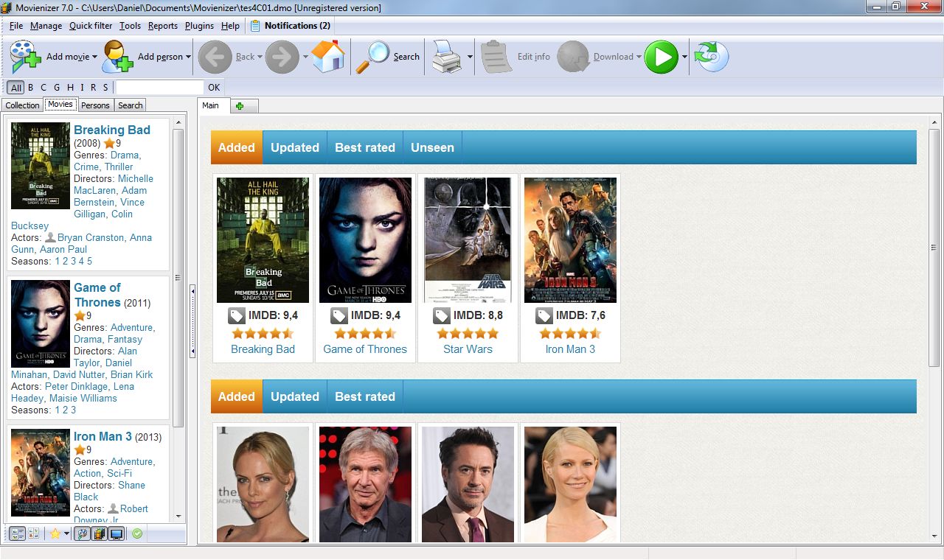The image size is (944, 560).
Task: Open the printer dropdown arrow
Action: click(470, 57)
